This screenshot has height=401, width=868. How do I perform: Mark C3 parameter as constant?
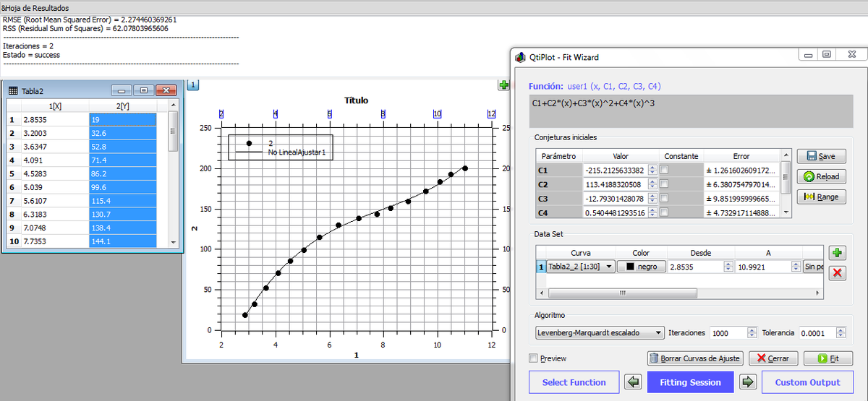coord(664,198)
